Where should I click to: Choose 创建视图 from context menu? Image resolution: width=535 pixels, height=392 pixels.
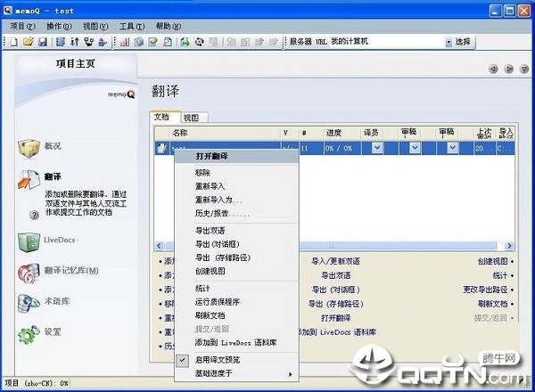236,272
